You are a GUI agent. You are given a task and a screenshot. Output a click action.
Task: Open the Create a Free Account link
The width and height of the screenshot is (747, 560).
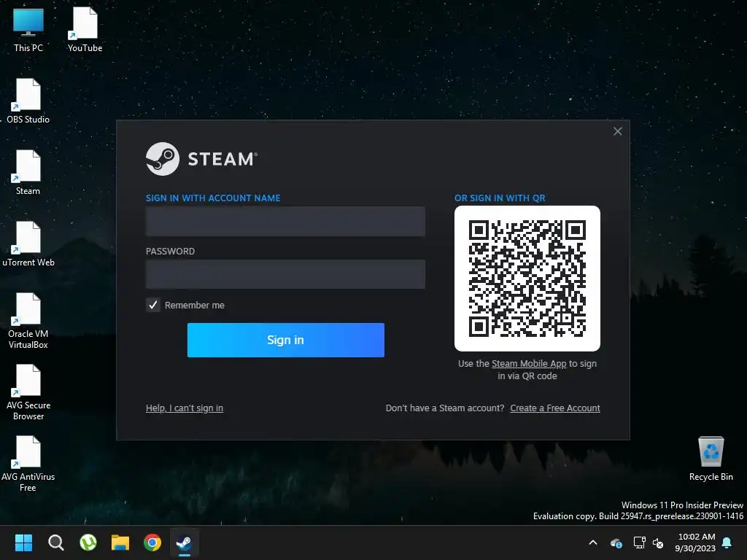point(555,408)
